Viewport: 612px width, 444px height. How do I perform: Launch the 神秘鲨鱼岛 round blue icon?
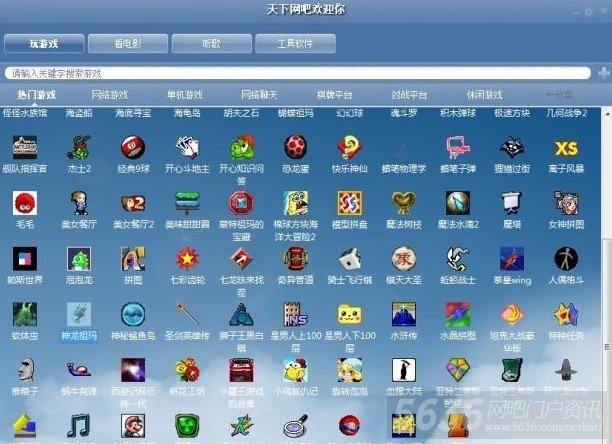coord(133,314)
